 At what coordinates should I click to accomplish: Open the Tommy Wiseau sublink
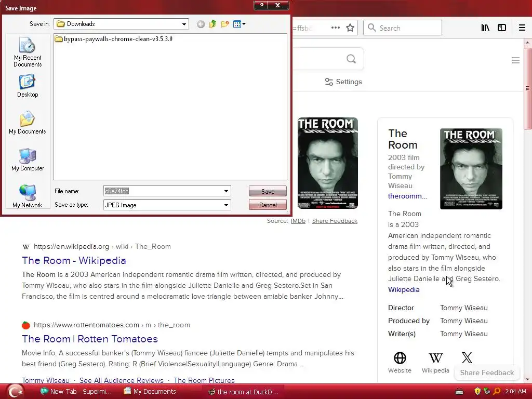point(46,380)
